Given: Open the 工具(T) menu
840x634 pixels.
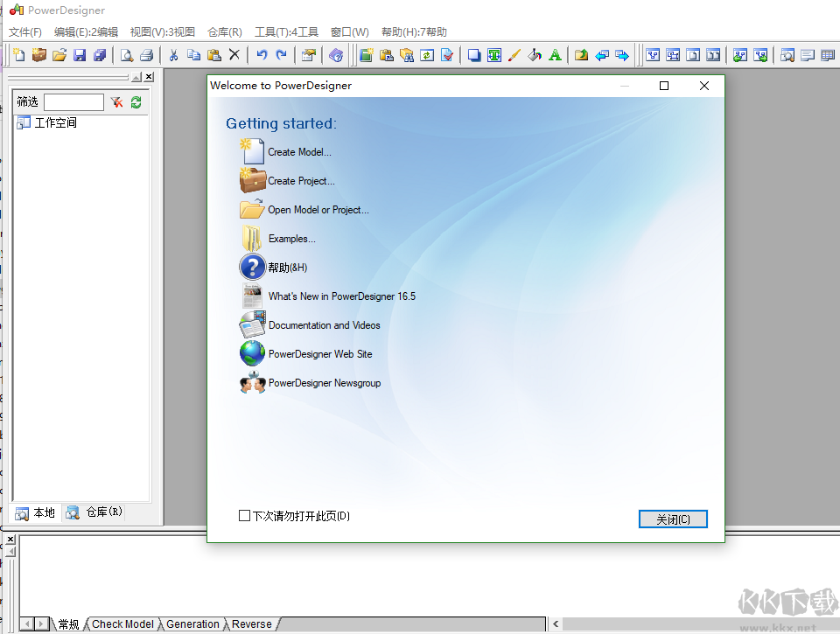Looking at the screenshot, I should 286,31.
